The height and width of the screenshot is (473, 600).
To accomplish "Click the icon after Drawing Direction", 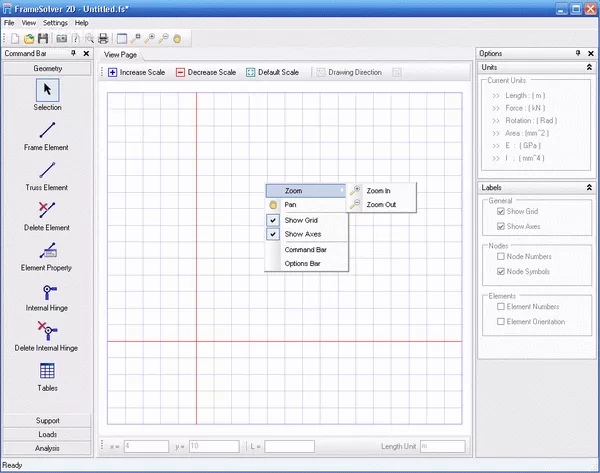I will click(x=397, y=72).
